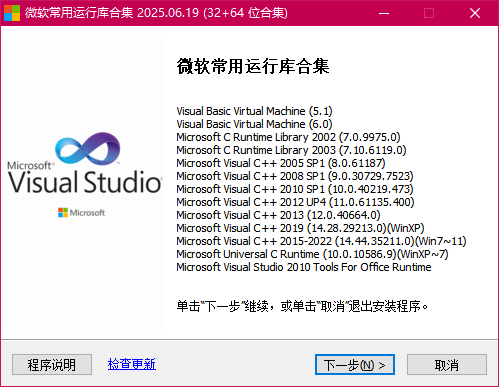Click Microsoft C Runtime Library 2002 entry
The height and width of the screenshot is (387, 499).
click(x=288, y=137)
